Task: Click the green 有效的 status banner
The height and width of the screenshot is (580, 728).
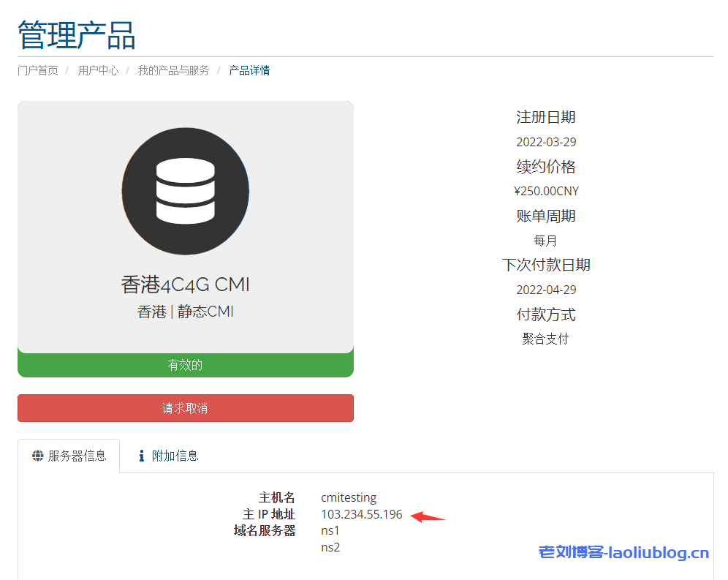Action: 185,364
